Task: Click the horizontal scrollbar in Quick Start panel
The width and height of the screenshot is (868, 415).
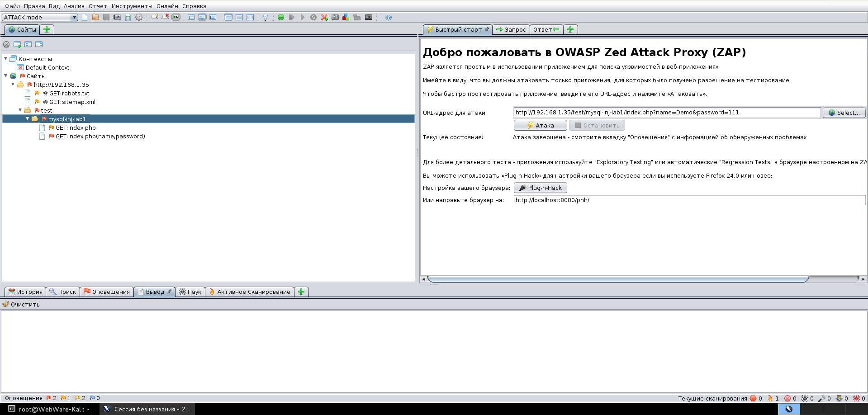Action: tap(618, 279)
